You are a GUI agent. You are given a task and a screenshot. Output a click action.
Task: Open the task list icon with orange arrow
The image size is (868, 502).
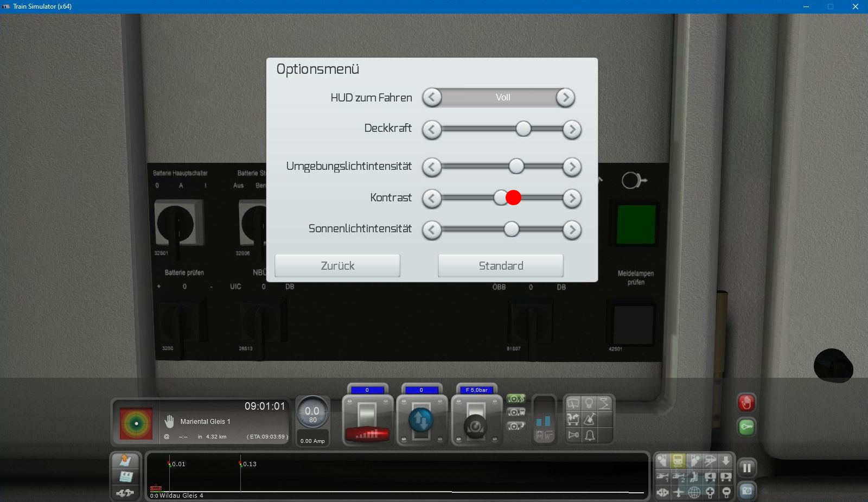pos(125,461)
